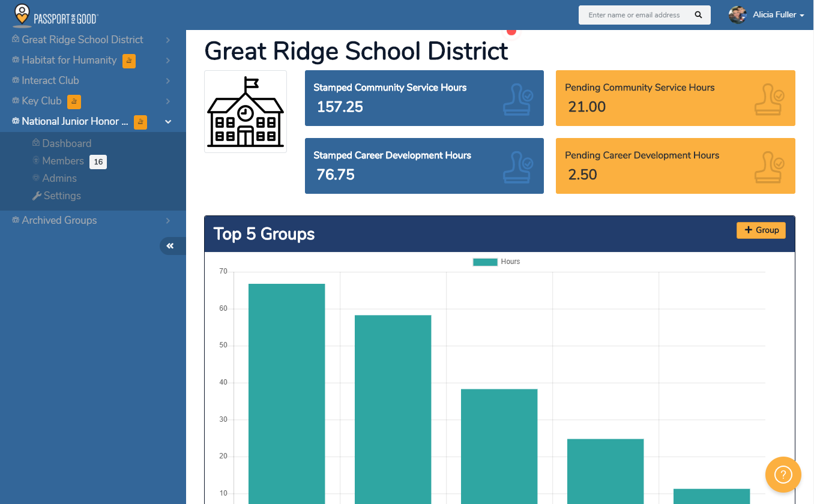This screenshot has height=504, width=814.
Task: Click the 21.00 pending hours value
Action: point(587,107)
